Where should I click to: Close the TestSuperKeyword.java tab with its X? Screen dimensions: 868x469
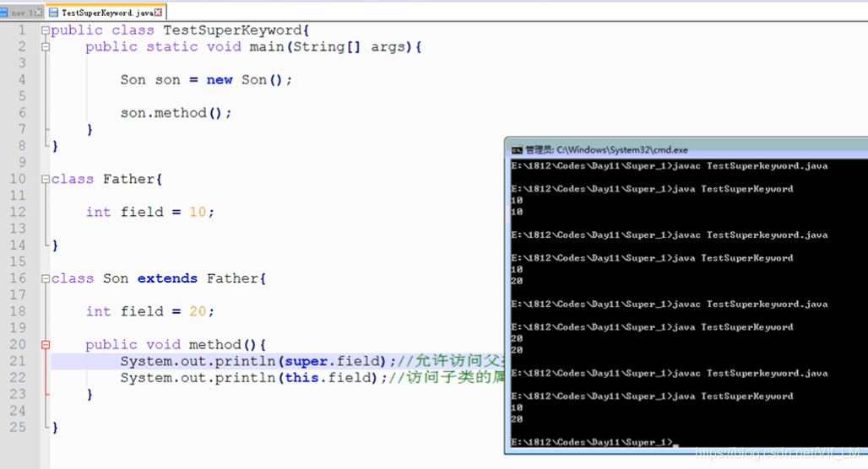[x=159, y=12]
